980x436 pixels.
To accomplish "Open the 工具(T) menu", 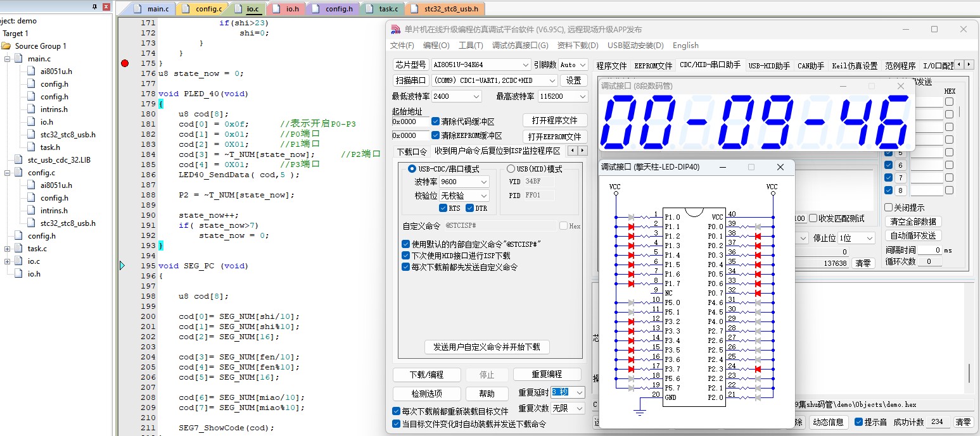I will pos(471,46).
